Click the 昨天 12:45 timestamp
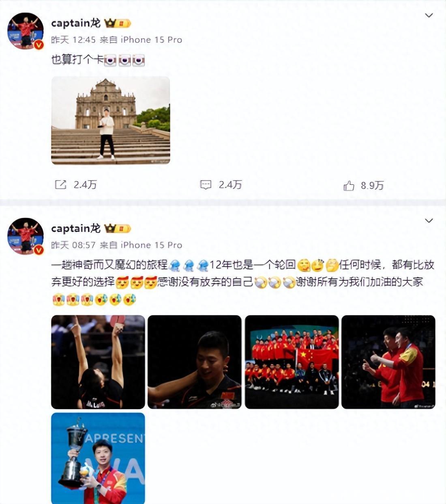Screen dimensions: 446x504 pos(73,40)
